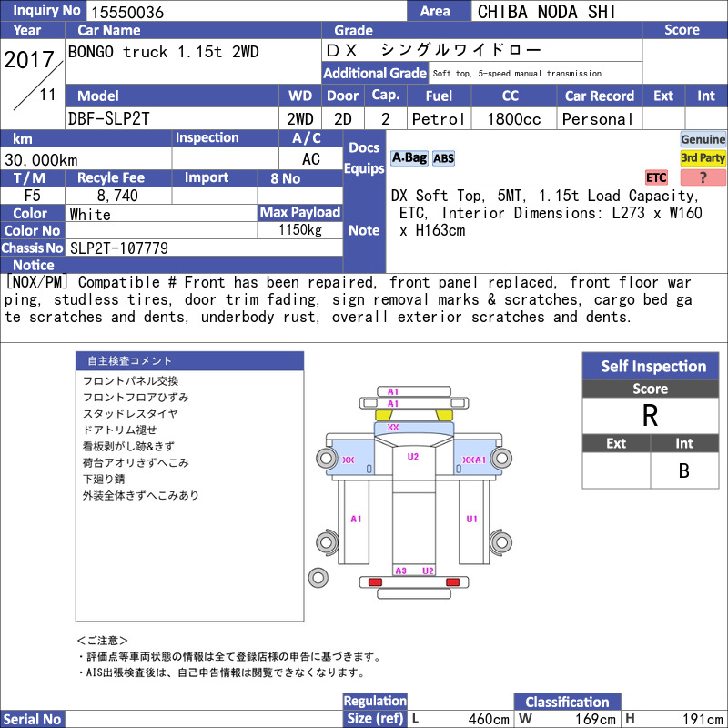Image resolution: width=728 pixels, height=728 pixels.
Task: Click the DX Soft Top note text
Action: (547, 213)
